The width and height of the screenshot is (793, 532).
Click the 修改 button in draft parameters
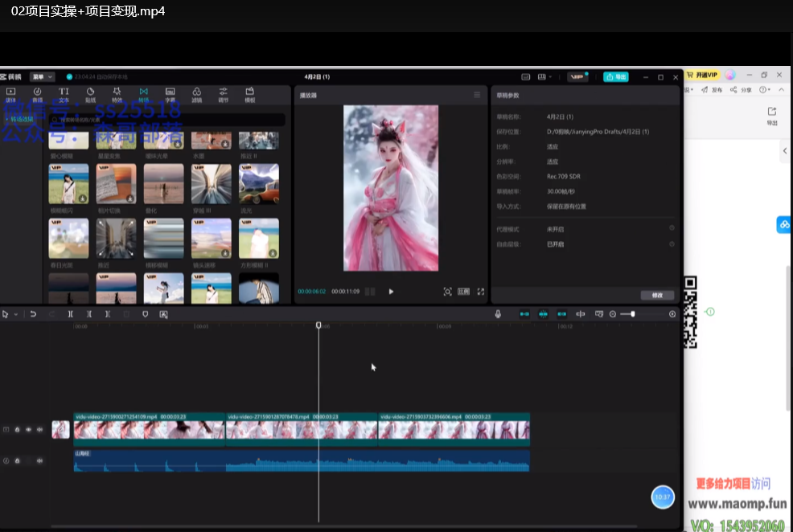pyautogui.click(x=657, y=295)
